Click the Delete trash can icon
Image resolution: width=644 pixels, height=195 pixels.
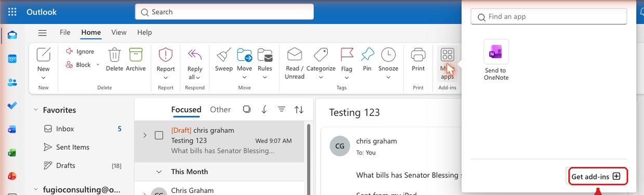point(114,55)
